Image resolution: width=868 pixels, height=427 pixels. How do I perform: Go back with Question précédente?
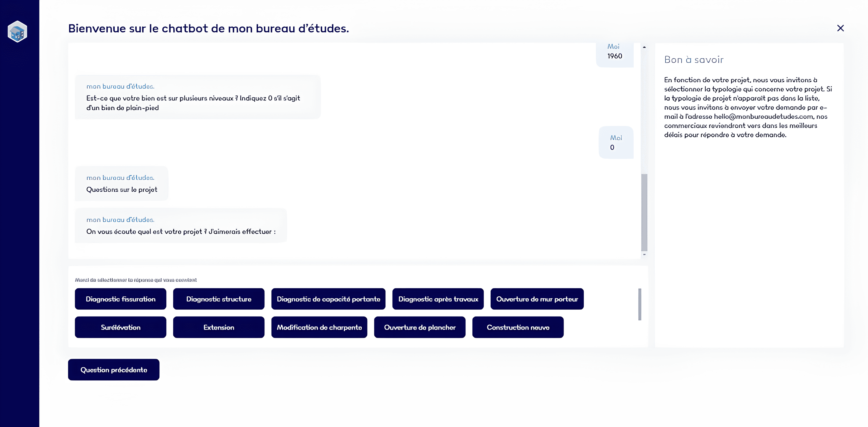point(114,370)
